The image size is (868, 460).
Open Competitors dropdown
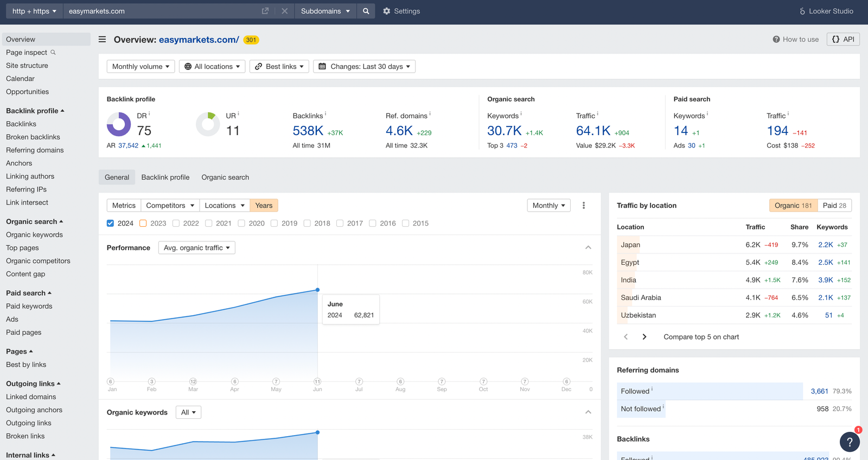pyautogui.click(x=170, y=206)
